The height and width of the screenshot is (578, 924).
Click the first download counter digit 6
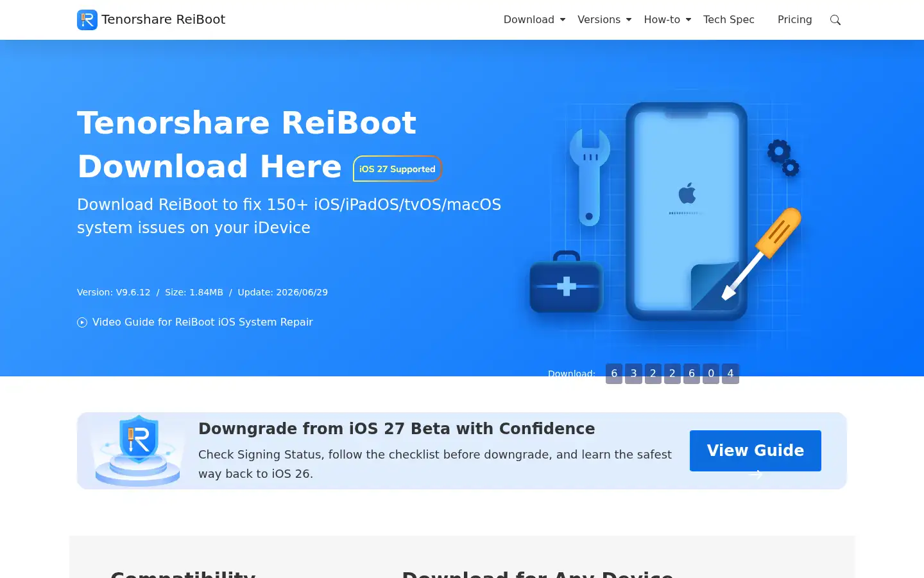[614, 373]
